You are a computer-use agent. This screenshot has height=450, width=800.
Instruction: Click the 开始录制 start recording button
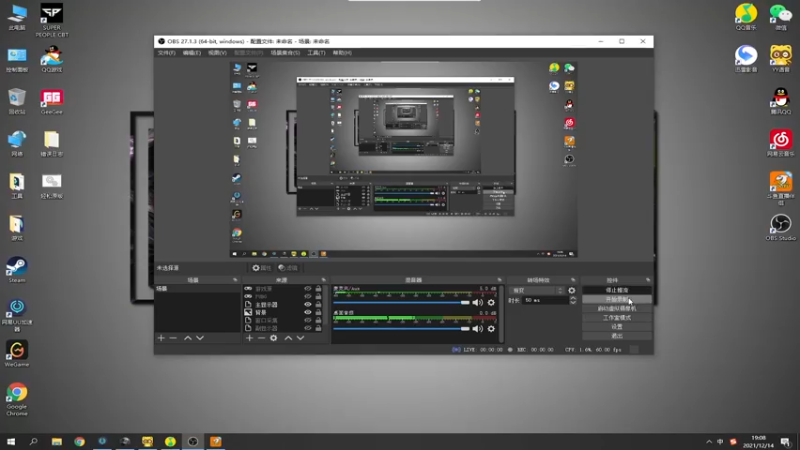click(617, 299)
